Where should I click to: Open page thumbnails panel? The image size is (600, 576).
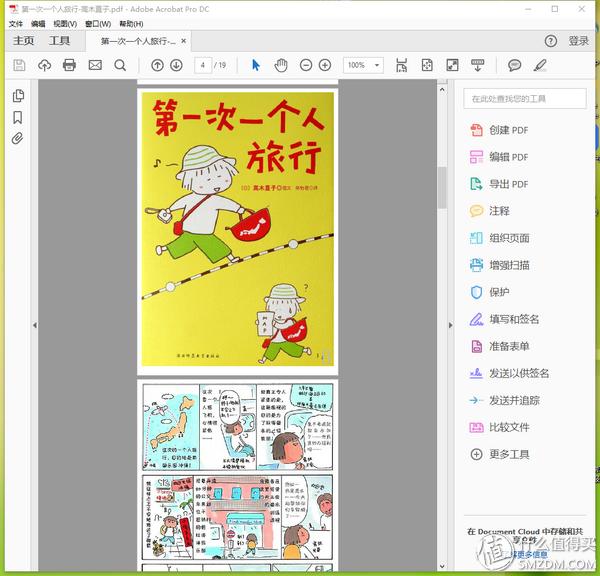coord(18,96)
